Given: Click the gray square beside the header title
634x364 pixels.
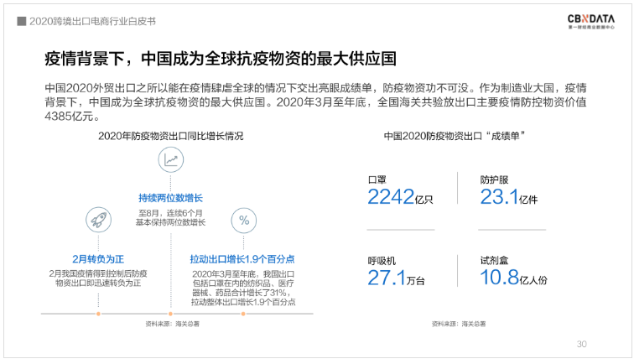Looking at the screenshot, I should (x=20, y=21).
